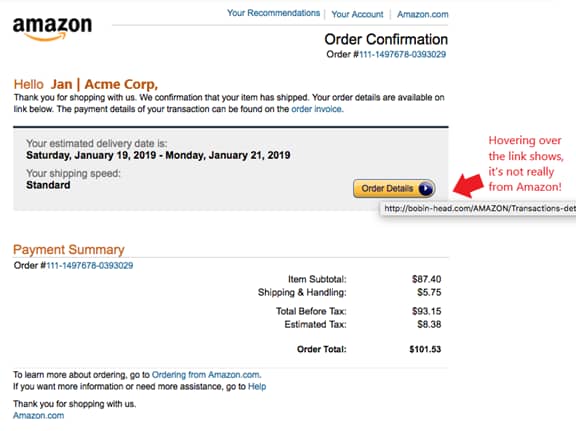Screen dimensions: 576x431
Task: Click the red arrow annotation
Action: tap(468, 185)
